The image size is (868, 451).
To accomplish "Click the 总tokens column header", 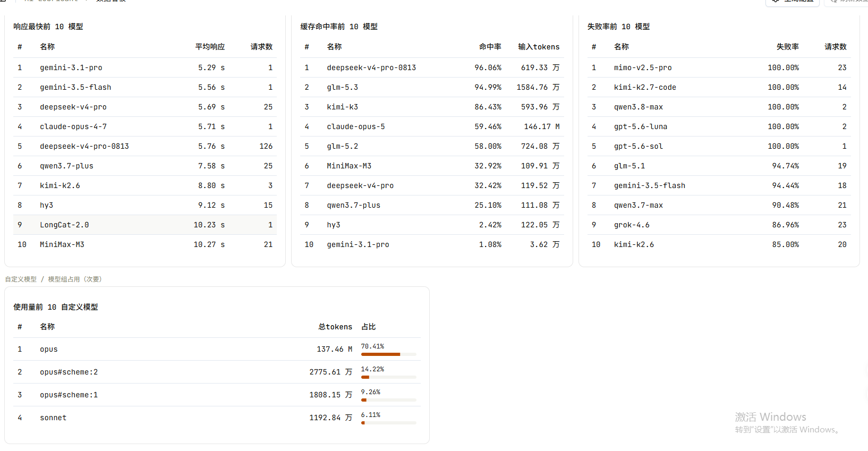I will click(x=335, y=327).
